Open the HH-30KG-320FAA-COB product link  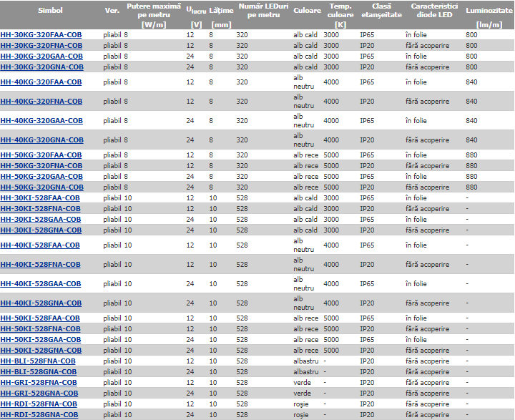pos(41,35)
